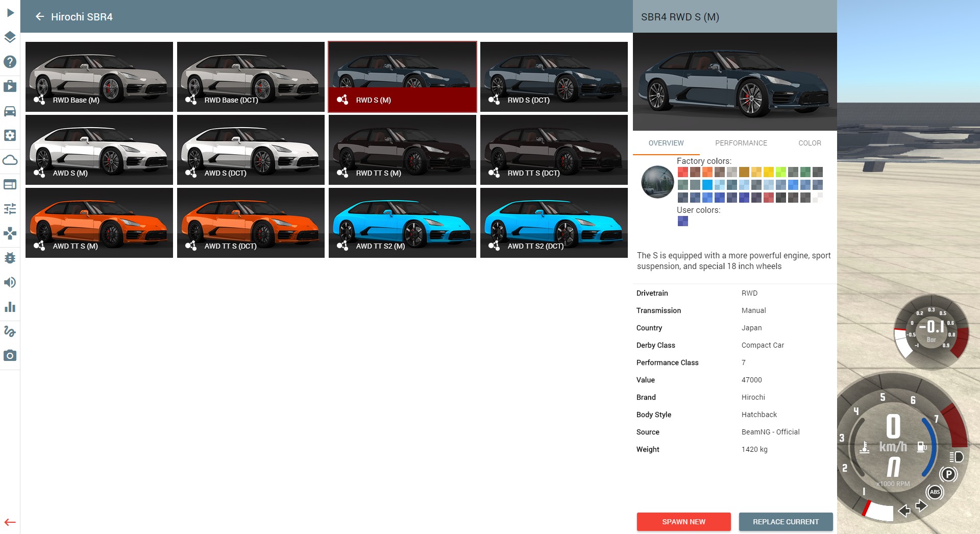
Task: Pick the white swatch ending the third row
Action: [818, 197]
